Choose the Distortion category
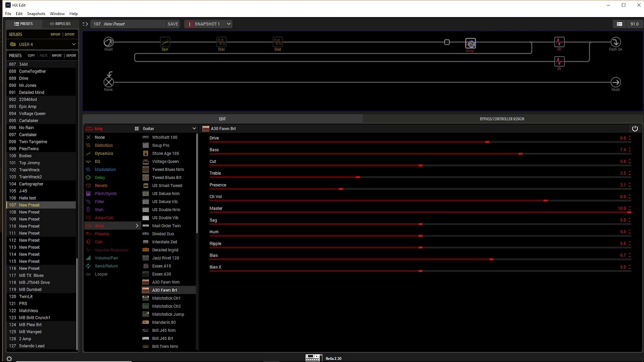The height and width of the screenshot is (362, 644). pos(104,145)
